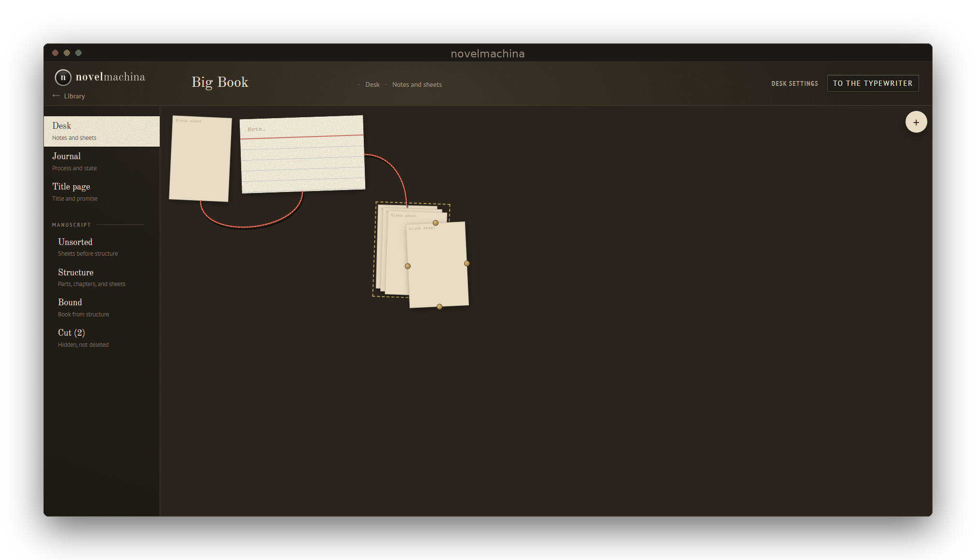976x560 pixels.
Task: Open the Title page section
Action: tap(102, 192)
